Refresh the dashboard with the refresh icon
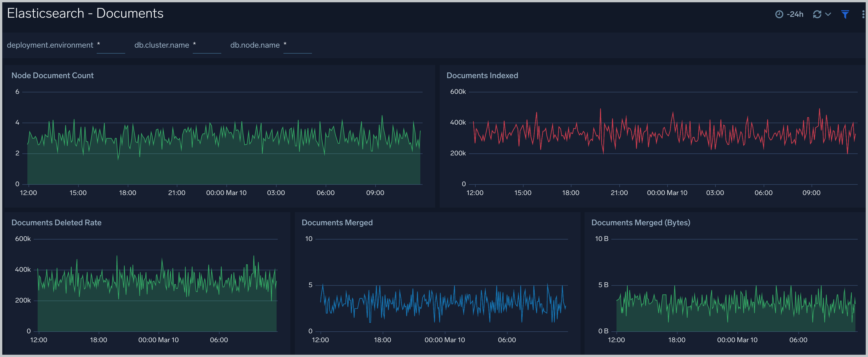Viewport: 868px width, 357px height. pos(817,14)
